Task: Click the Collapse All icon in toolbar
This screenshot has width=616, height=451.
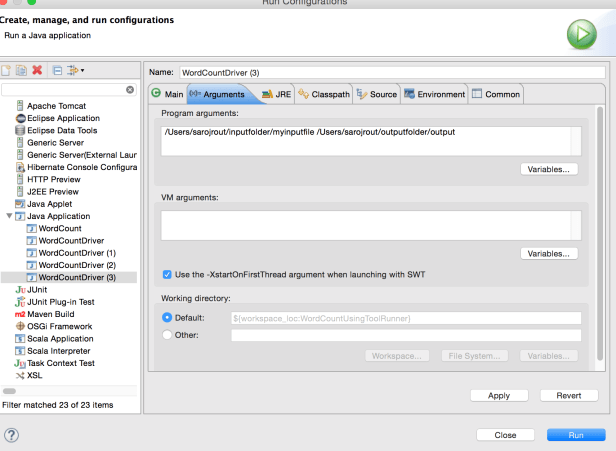Action: (x=57, y=70)
